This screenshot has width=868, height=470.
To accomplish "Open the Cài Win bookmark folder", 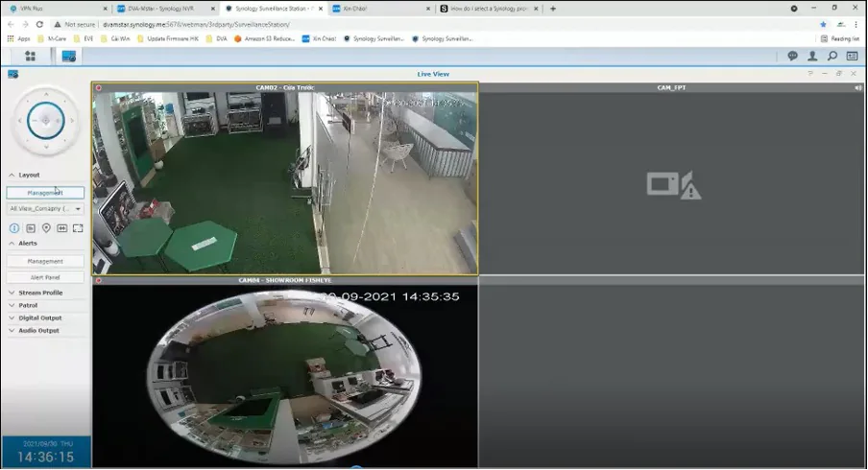I will pos(115,38).
